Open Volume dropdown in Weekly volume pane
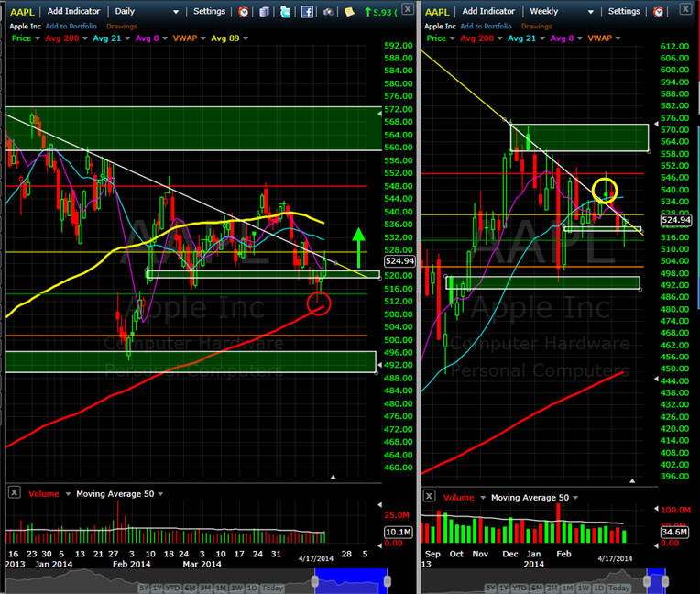700x594 pixels. (x=483, y=498)
